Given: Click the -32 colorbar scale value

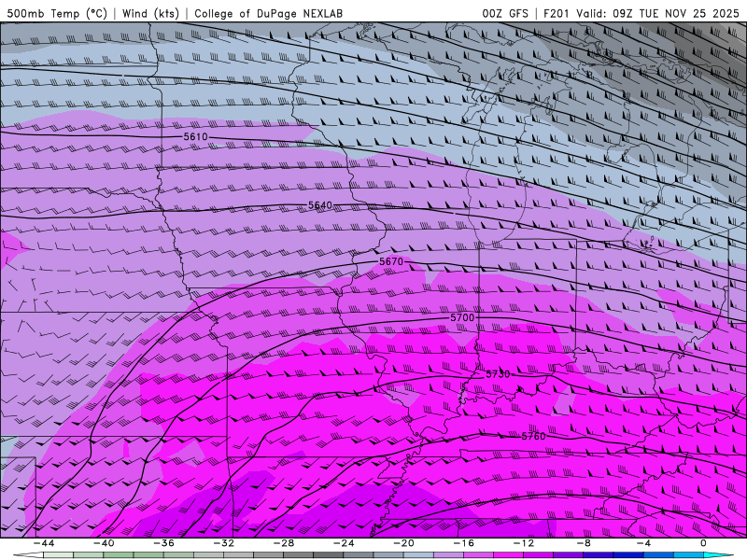Looking at the screenshot, I should tap(224, 543).
